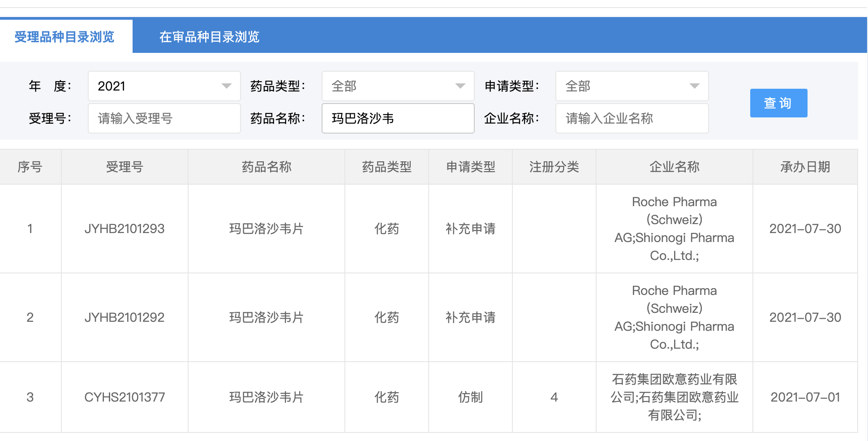Click acceptance number JYHB2101293

[x=125, y=229]
